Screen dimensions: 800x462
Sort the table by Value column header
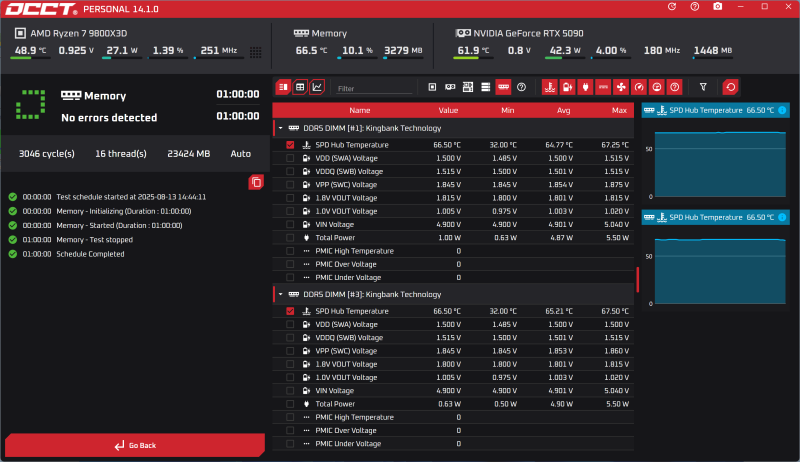448,110
